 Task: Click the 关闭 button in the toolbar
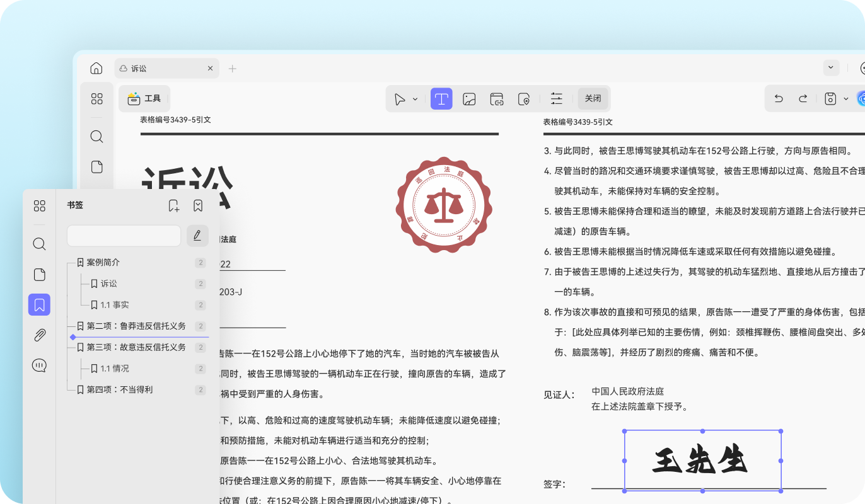coord(593,98)
